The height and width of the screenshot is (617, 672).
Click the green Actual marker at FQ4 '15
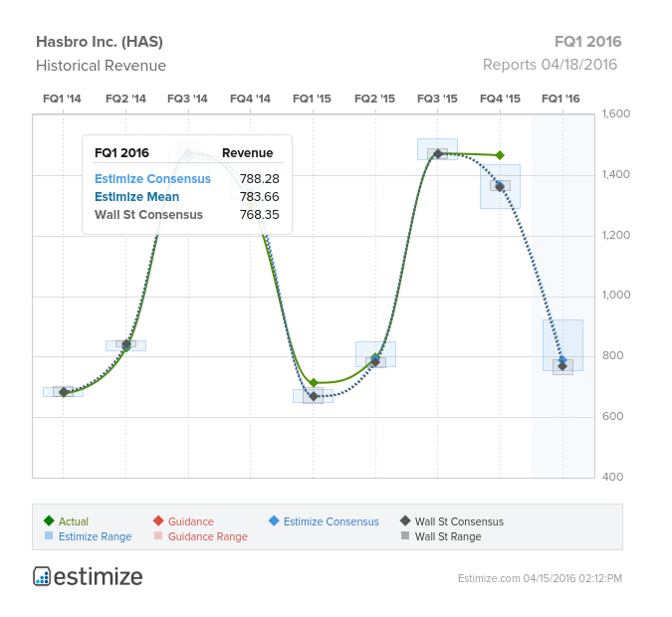(x=500, y=155)
